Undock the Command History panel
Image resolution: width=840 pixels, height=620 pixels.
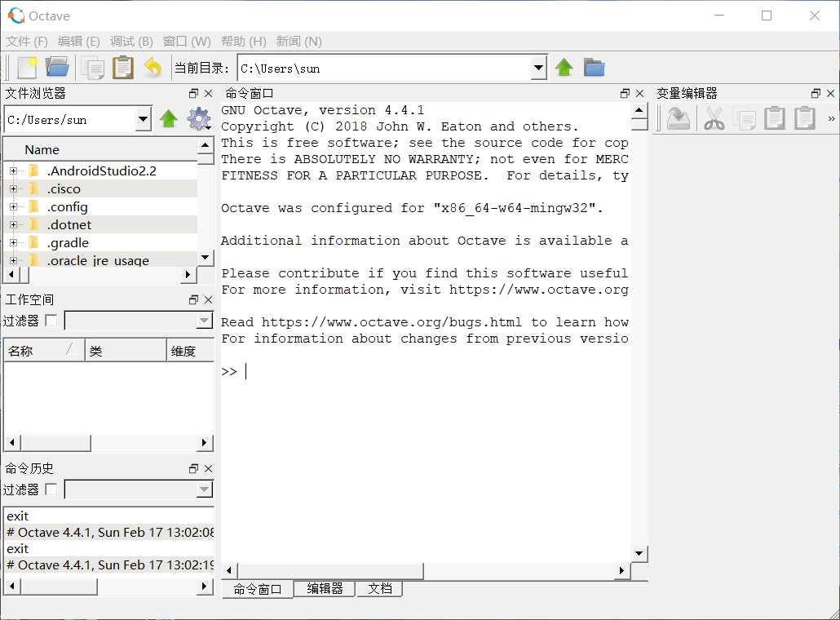click(194, 468)
